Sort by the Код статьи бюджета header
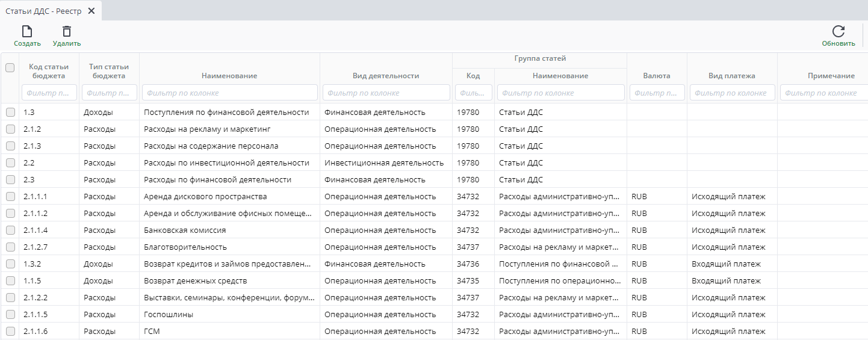Screen dimensions: 868x340 click(49, 71)
